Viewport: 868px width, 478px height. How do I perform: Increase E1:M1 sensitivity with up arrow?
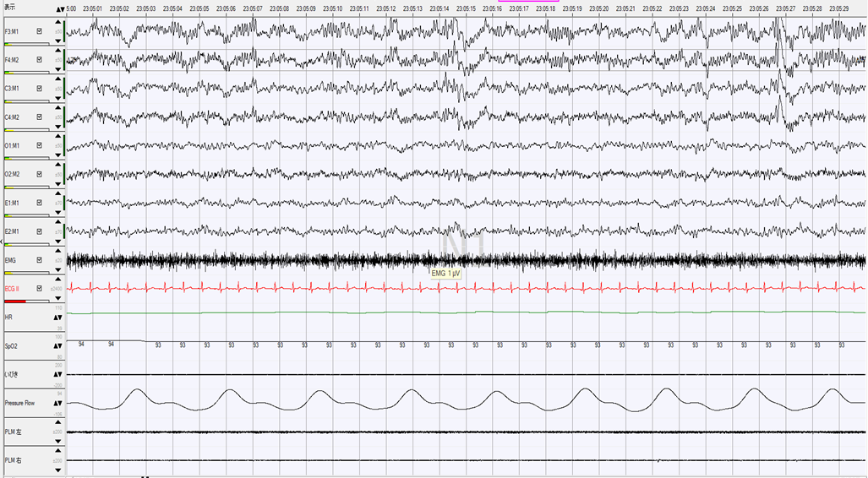tap(58, 194)
